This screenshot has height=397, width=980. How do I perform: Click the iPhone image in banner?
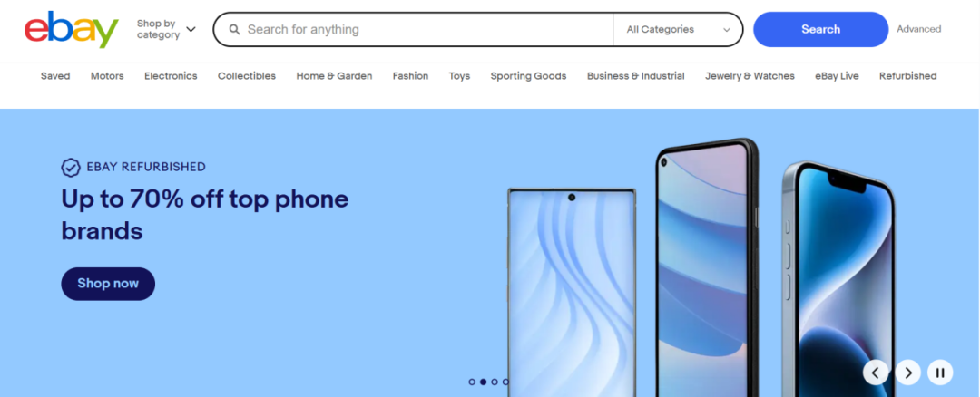[x=839, y=279]
